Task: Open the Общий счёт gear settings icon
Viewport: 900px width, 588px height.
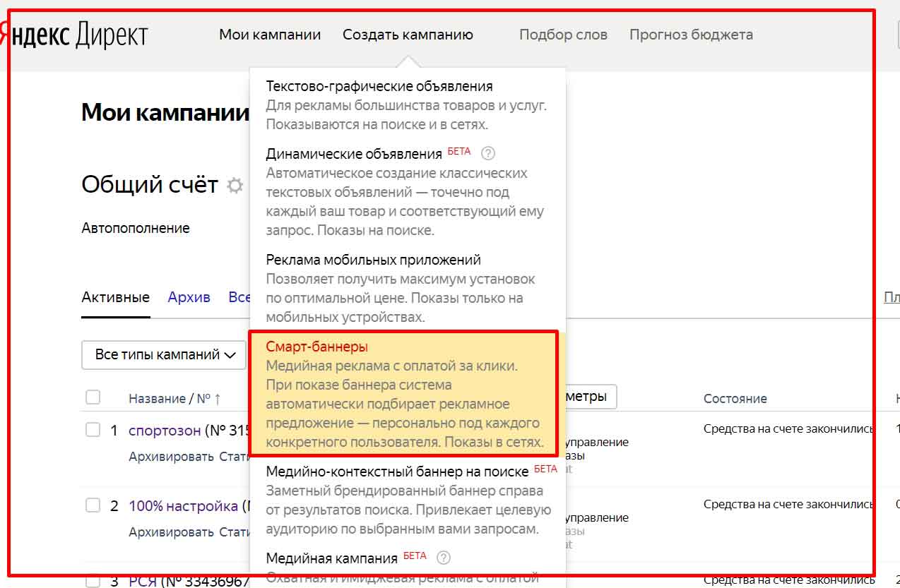Action: [x=235, y=186]
